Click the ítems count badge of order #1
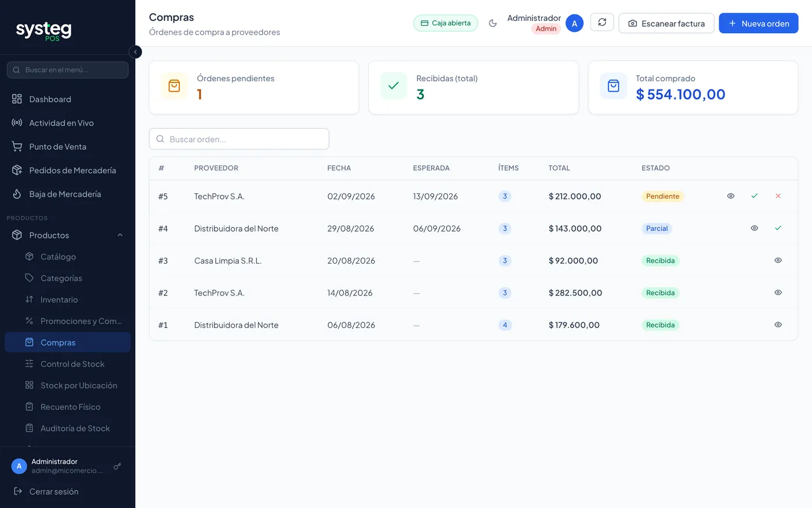Image resolution: width=812 pixels, height=508 pixels. pos(505,325)
